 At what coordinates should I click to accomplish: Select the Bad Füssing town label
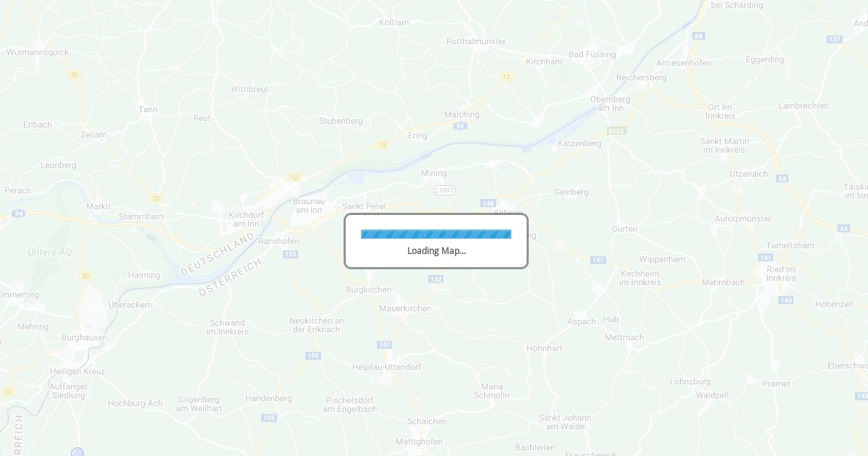(592, 54)
